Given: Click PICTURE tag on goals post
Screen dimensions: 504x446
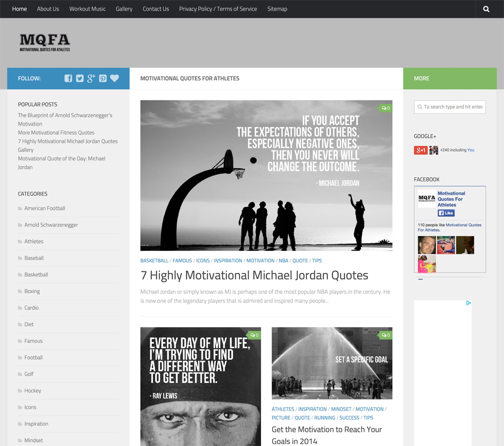Looking at the screenshot, I should [281, 418].
